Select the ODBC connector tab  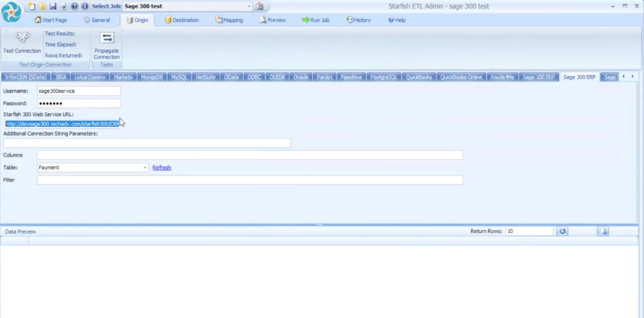[x=254, y=77]
